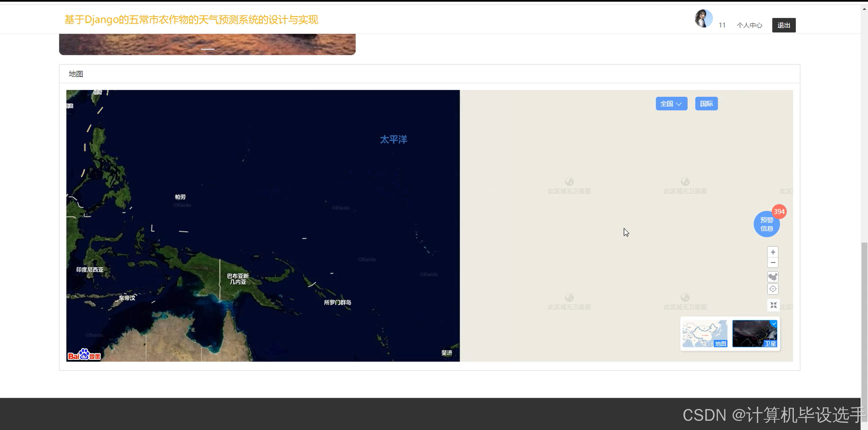Click the 国际 international button
Screen dimensions: 868x430
tap(706, 104)
